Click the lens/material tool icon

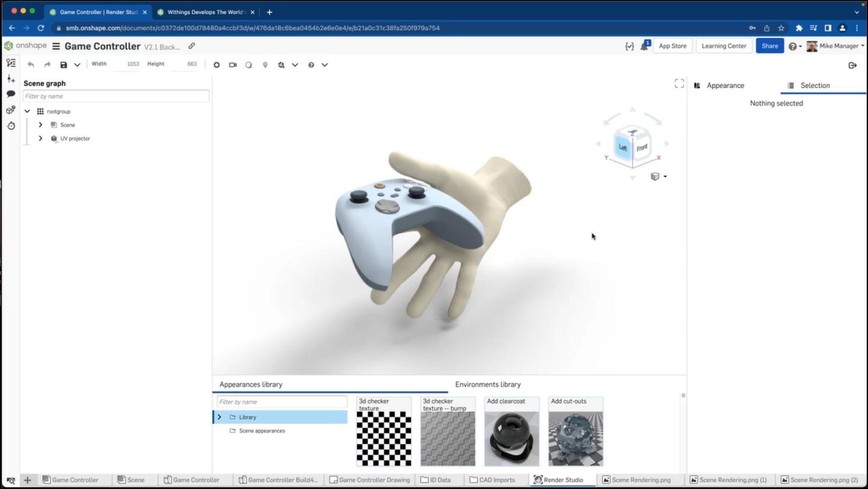248,65
